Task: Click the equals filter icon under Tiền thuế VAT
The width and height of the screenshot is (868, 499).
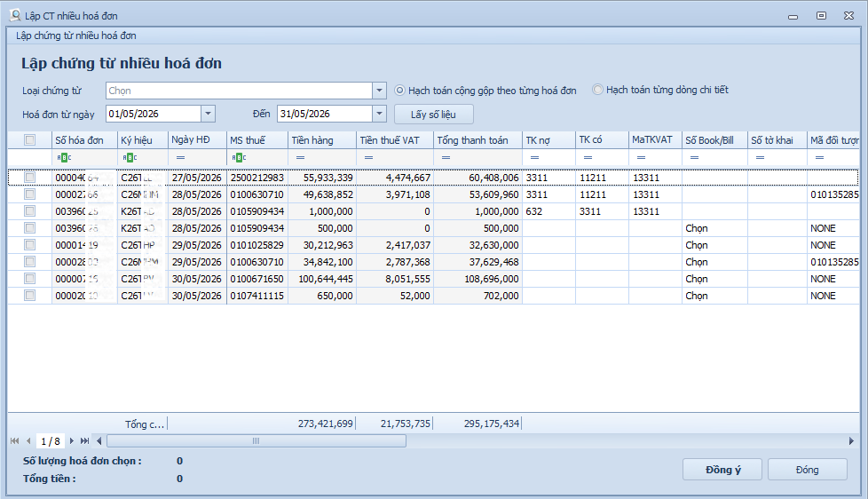Action: (368, 158)
